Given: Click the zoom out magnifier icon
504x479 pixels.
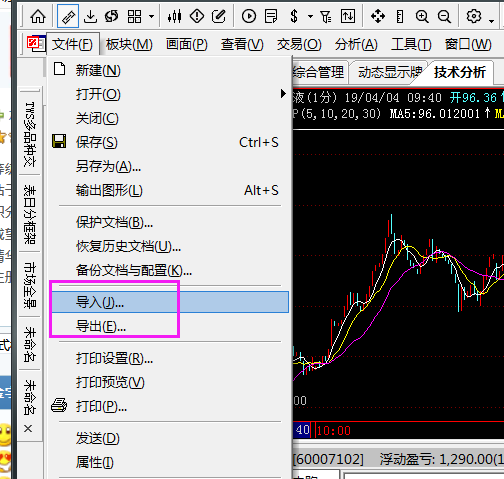Looking at the screenshot, I should (444, 16).
